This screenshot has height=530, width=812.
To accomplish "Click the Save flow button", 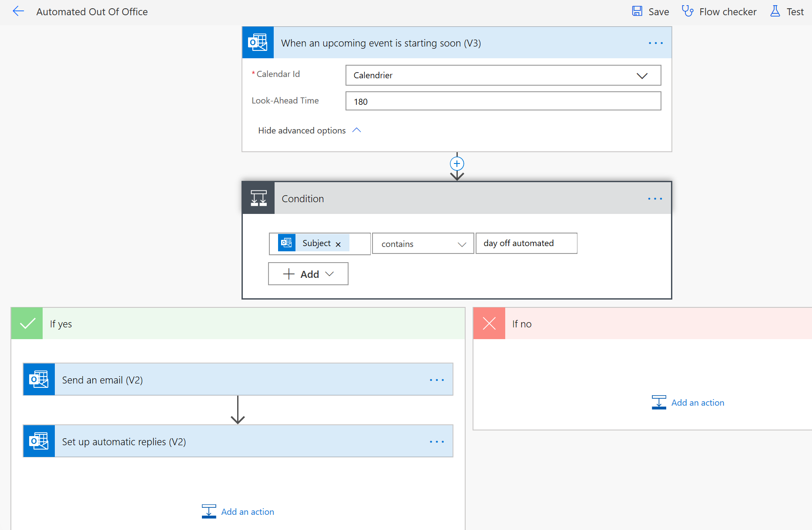I will click(651, 12).
